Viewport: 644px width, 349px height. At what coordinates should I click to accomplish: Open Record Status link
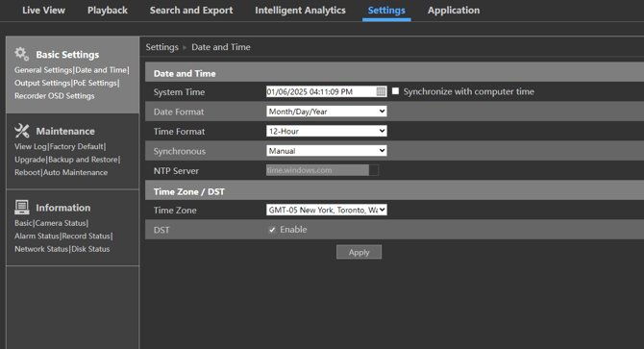click(86, 237)
